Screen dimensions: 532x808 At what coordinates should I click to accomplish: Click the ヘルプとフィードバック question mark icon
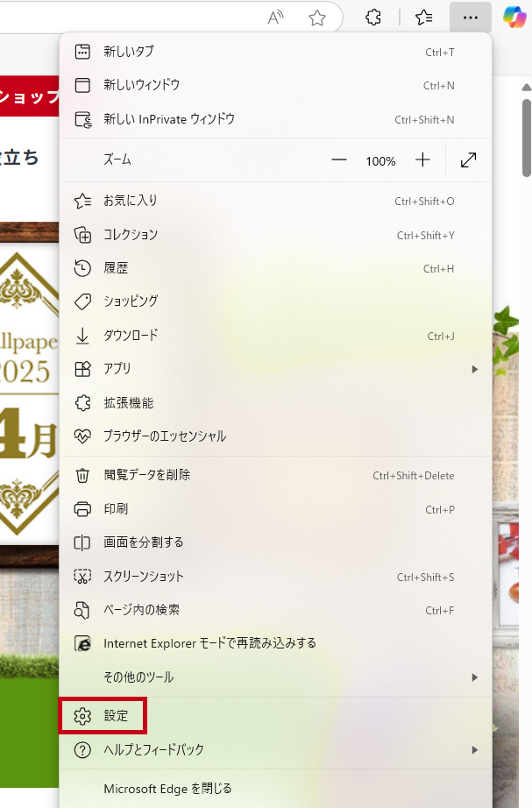click(82, 750)
